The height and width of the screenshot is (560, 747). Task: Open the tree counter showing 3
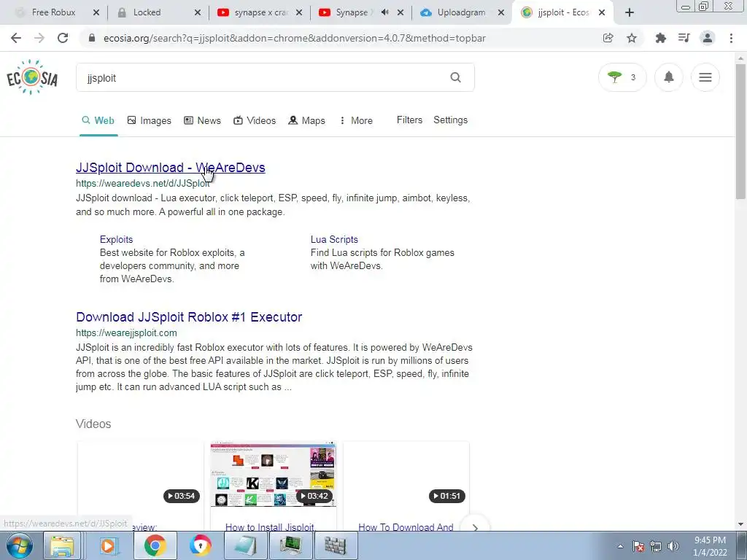pos(622,77)
